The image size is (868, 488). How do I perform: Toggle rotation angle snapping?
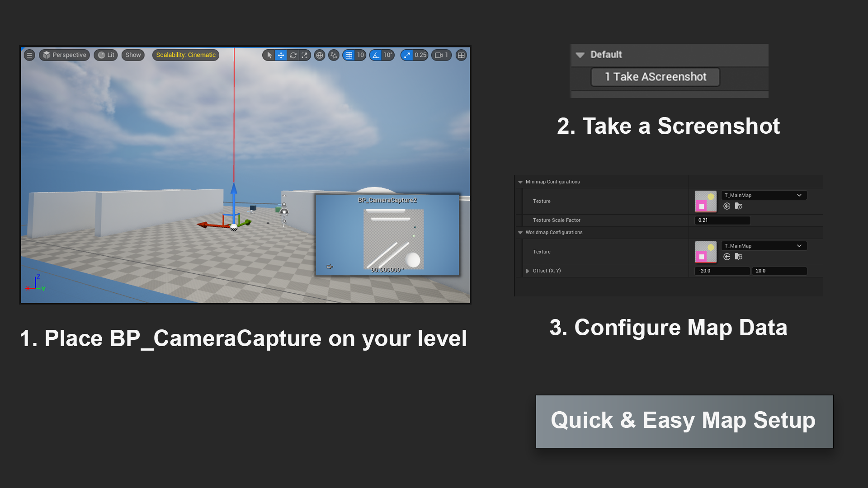click(x=376, y=55)
